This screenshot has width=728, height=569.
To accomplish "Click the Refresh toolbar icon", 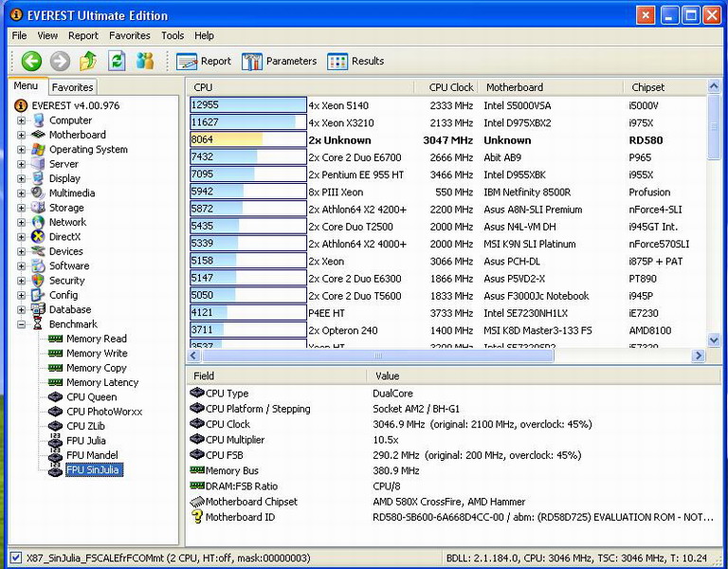I will (117, 61).
